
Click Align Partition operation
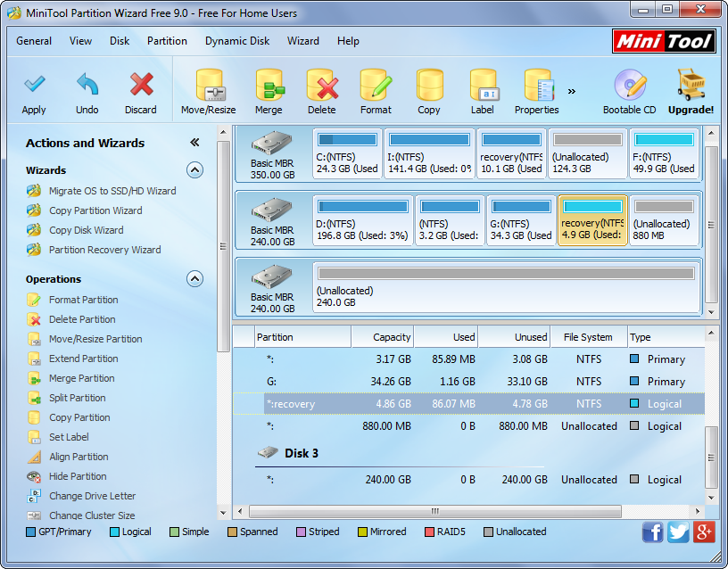[68, 457]
